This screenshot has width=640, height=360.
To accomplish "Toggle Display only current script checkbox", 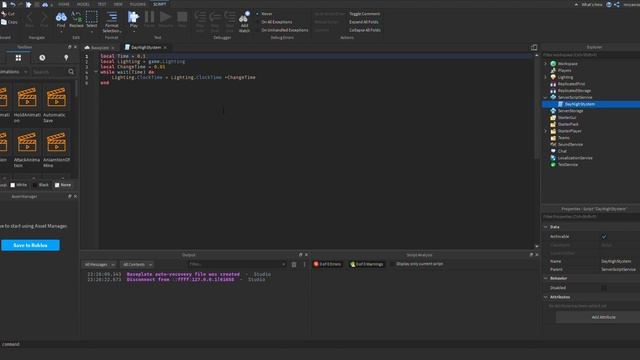I will pyautogui.click(x=393, y=264).
